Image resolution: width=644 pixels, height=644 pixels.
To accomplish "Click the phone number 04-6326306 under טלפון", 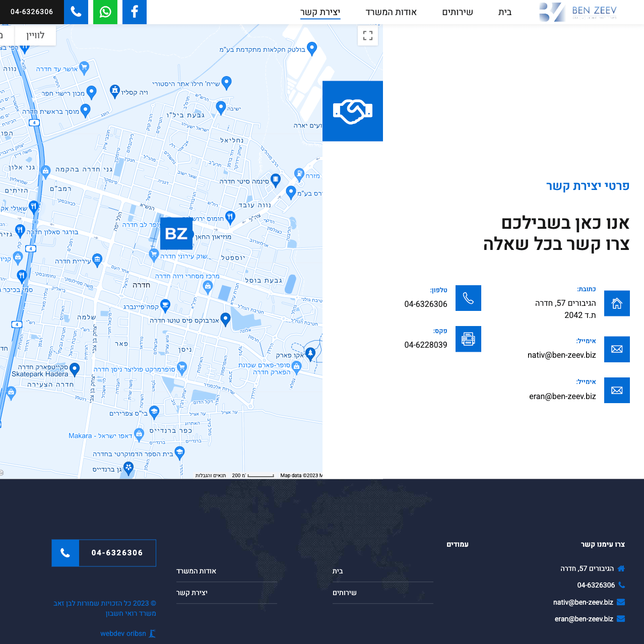I will tap(426, 304).
